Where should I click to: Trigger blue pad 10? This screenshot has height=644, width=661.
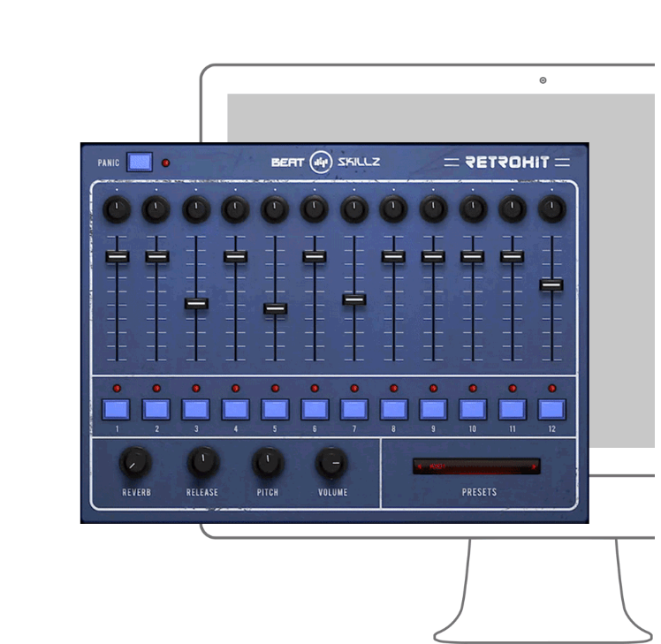473,409
